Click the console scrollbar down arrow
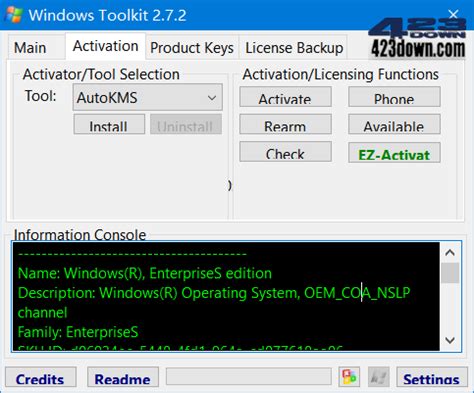The height and width of the screenshot is (393, 474). [450, 340]
